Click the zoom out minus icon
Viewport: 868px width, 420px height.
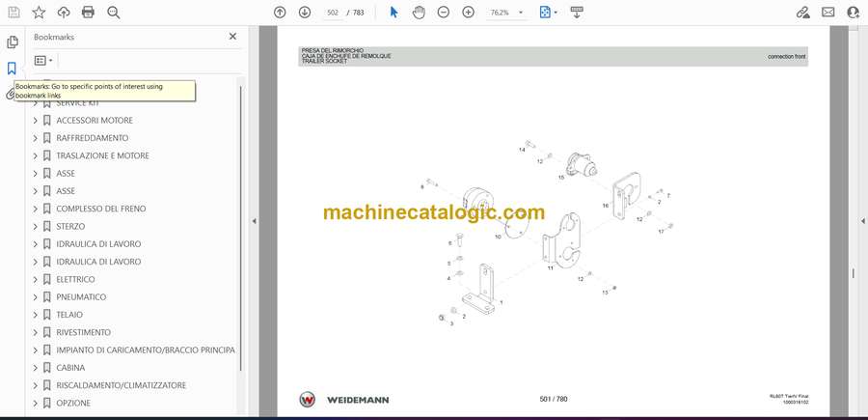443,13
